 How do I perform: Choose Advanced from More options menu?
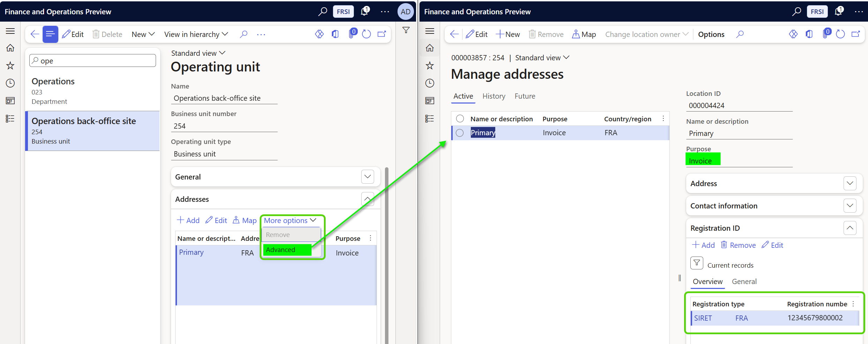tap(287, 250)
